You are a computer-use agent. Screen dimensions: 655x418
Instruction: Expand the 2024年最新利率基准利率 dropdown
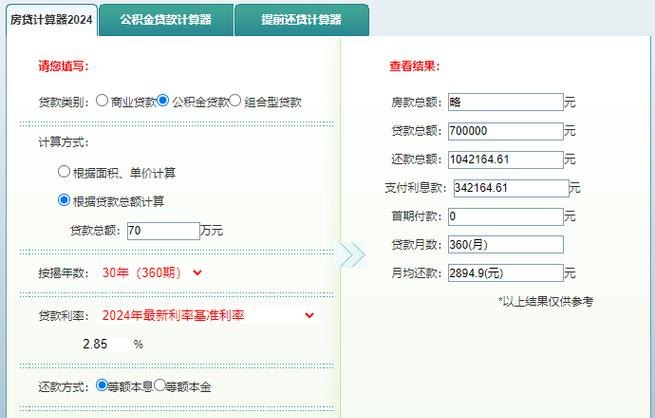208,315
